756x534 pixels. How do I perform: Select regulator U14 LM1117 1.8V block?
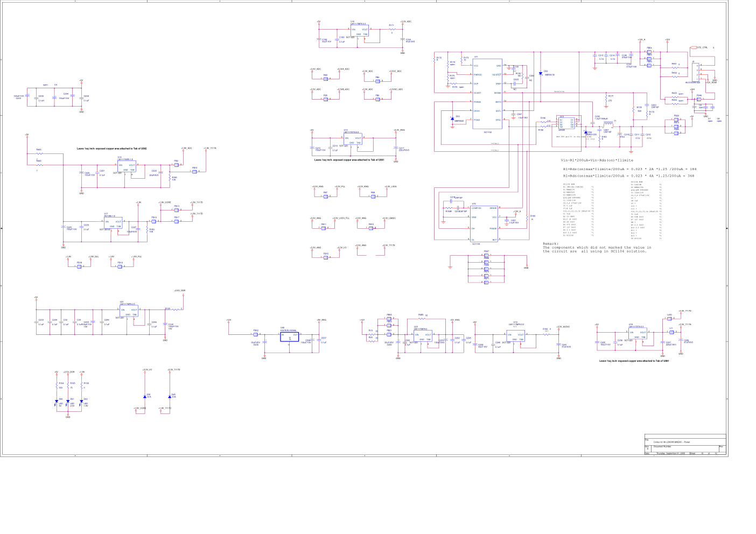tap(127, 167)
